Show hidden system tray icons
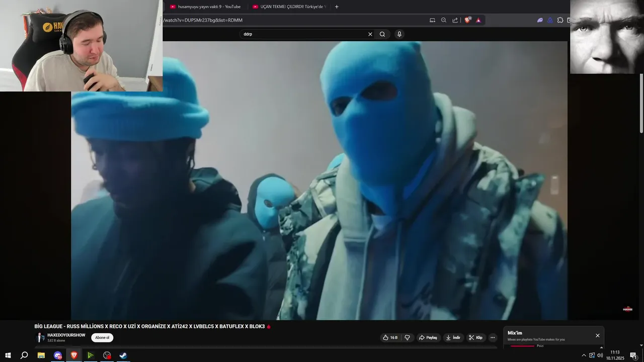 [584, 355]
